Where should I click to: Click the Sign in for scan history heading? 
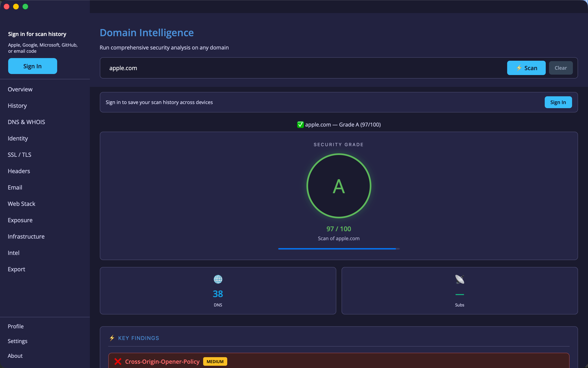[x=37, y=34]
